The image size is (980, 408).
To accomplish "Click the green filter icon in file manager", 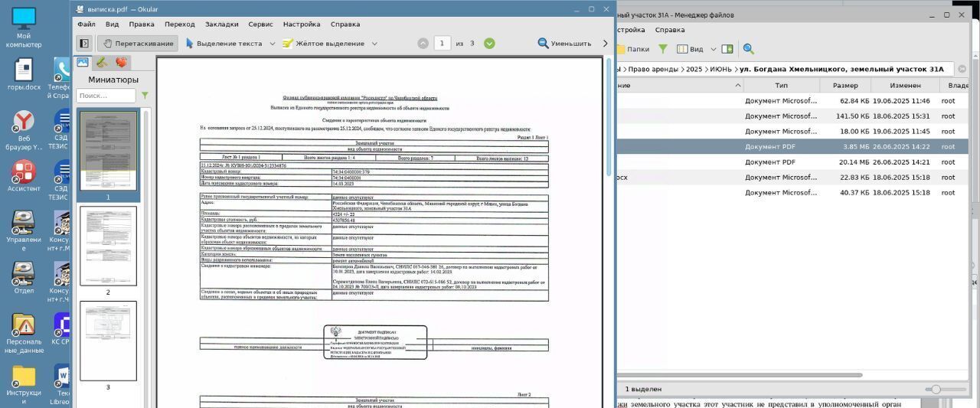I will pos(663,49).
